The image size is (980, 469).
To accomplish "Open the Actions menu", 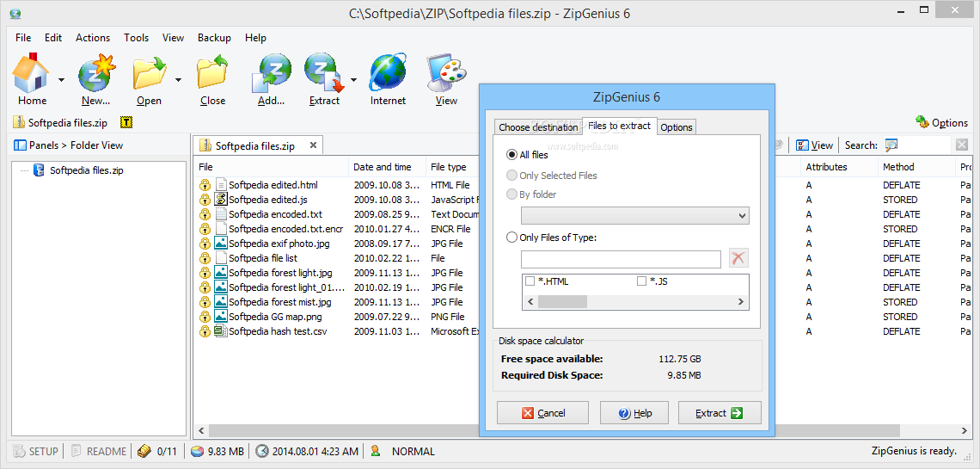I will 93,38.
